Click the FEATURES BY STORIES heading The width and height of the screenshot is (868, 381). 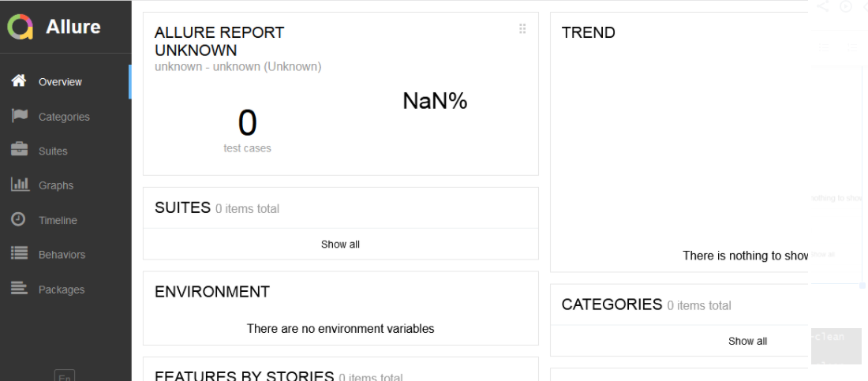(x=244, y=376)
